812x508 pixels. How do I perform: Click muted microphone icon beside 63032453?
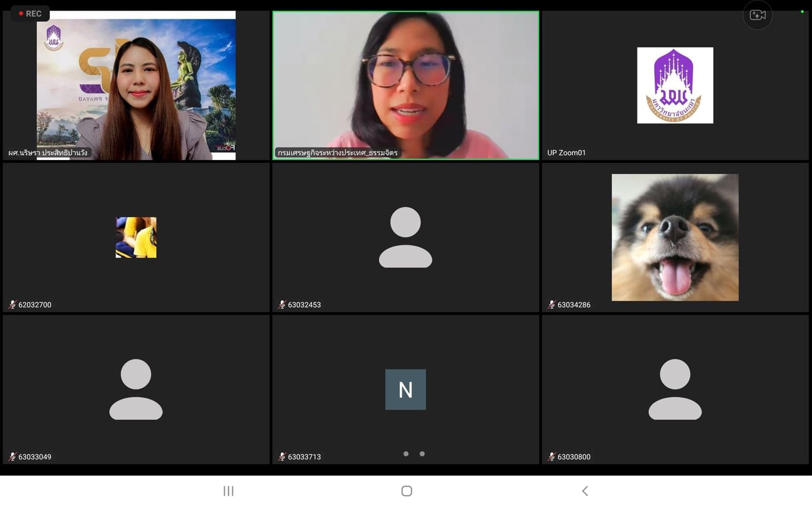282,305
